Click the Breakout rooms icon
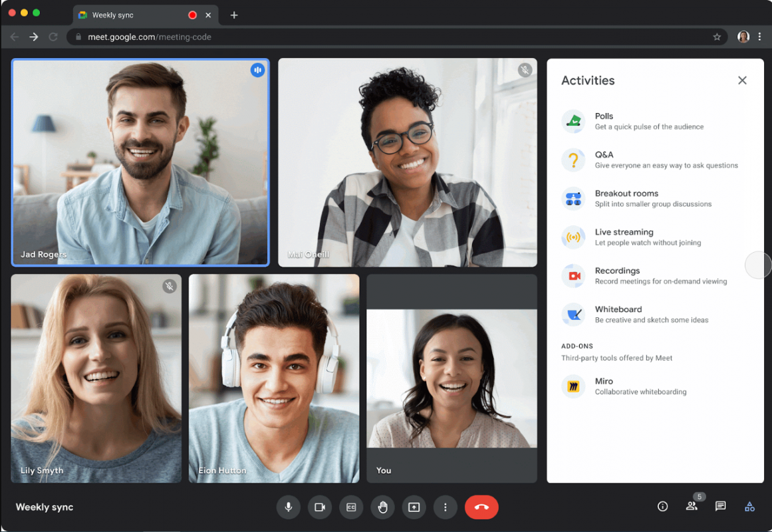This screenshot has width=772, height=532. click(x=574, y=199)
